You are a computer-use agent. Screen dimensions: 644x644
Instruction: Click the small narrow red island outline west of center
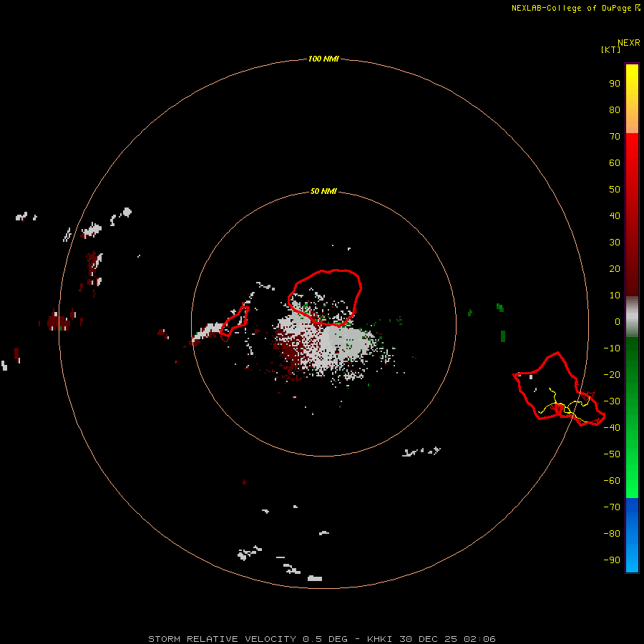[235, 323]
